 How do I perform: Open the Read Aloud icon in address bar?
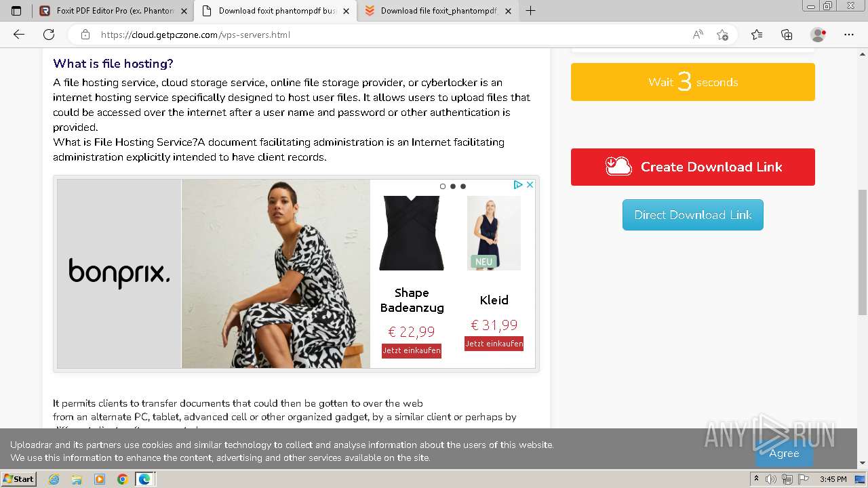click(698, 35)
